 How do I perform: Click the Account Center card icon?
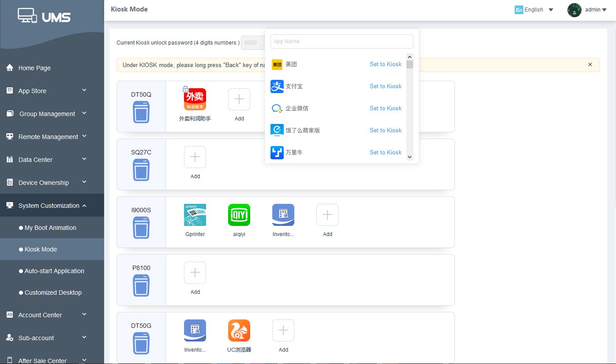point(10,315)
